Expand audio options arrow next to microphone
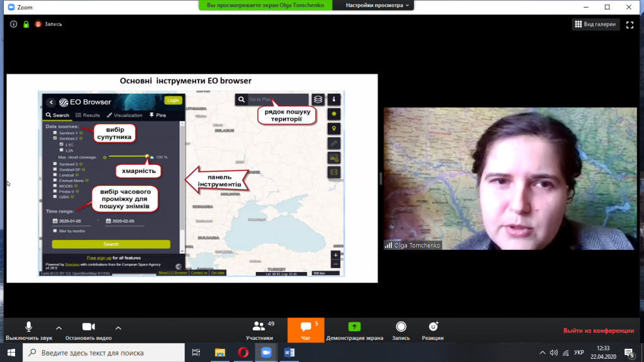 [x=58, y=328]
